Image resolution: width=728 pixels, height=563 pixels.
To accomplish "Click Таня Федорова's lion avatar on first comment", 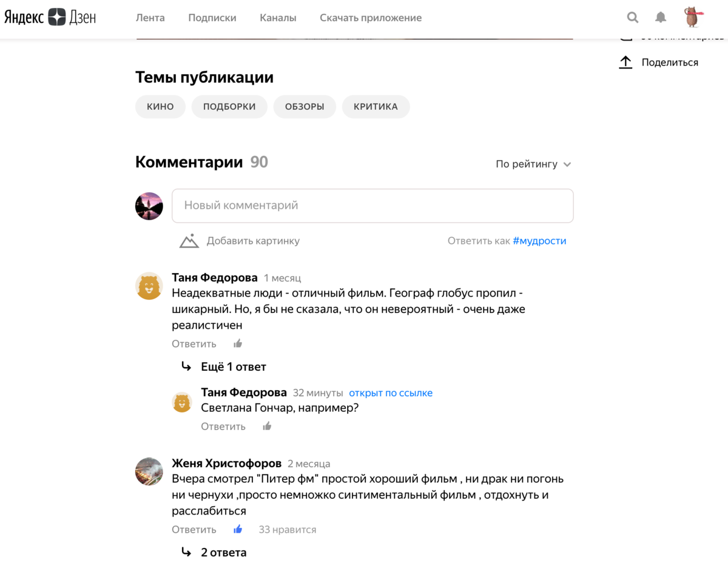I will click(149, 286).
